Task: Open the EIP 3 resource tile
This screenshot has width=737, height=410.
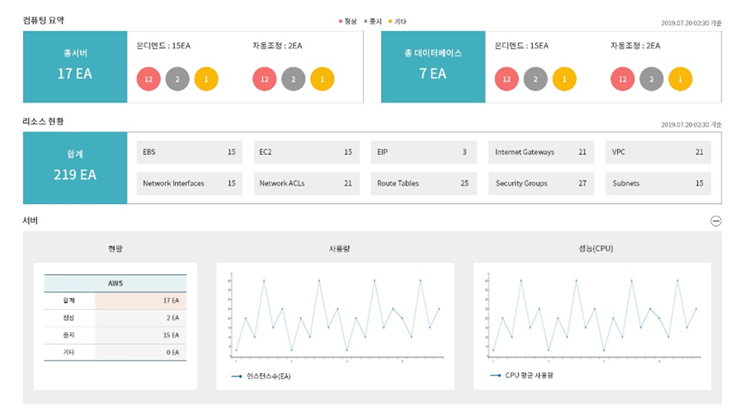Action: click(x=423, y=152)
